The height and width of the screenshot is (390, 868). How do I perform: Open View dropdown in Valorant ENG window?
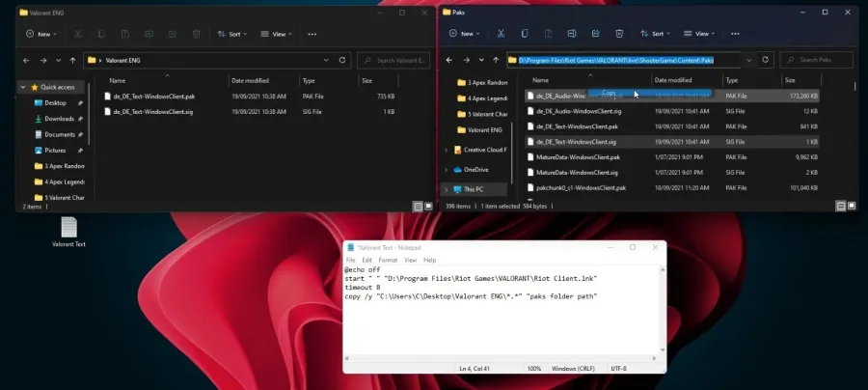pyautogui.click(x=276, y=35)
